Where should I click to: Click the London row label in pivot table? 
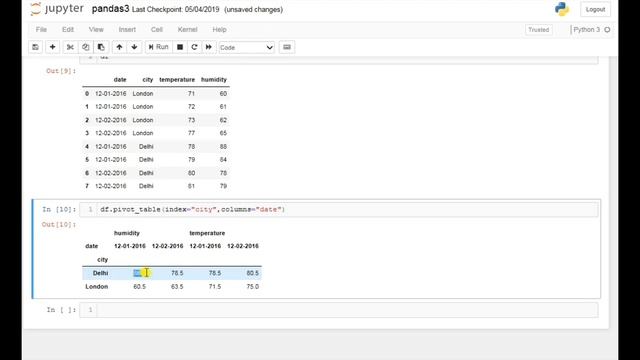(97, 287)
